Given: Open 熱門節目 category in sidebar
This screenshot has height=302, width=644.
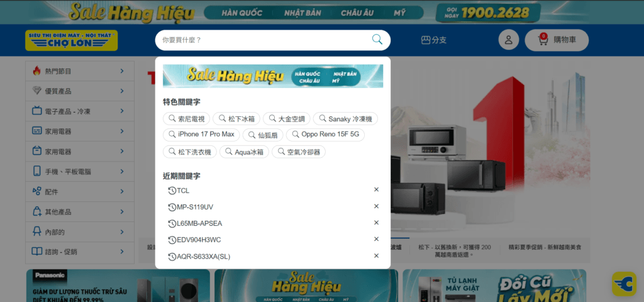Looking at the screenshot, I should pyautogui.click(x=80, y=71).
